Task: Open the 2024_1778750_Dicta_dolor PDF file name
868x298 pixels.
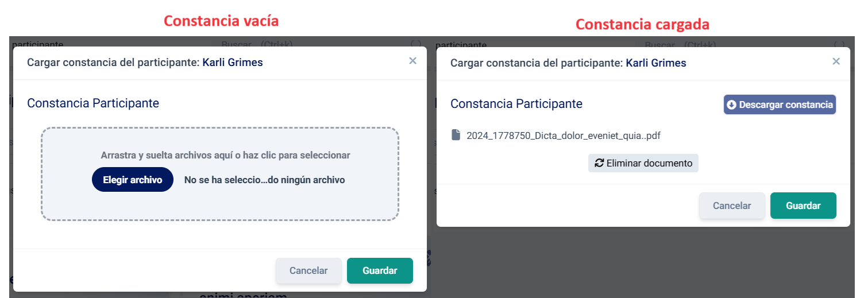Action: point(563,136)
